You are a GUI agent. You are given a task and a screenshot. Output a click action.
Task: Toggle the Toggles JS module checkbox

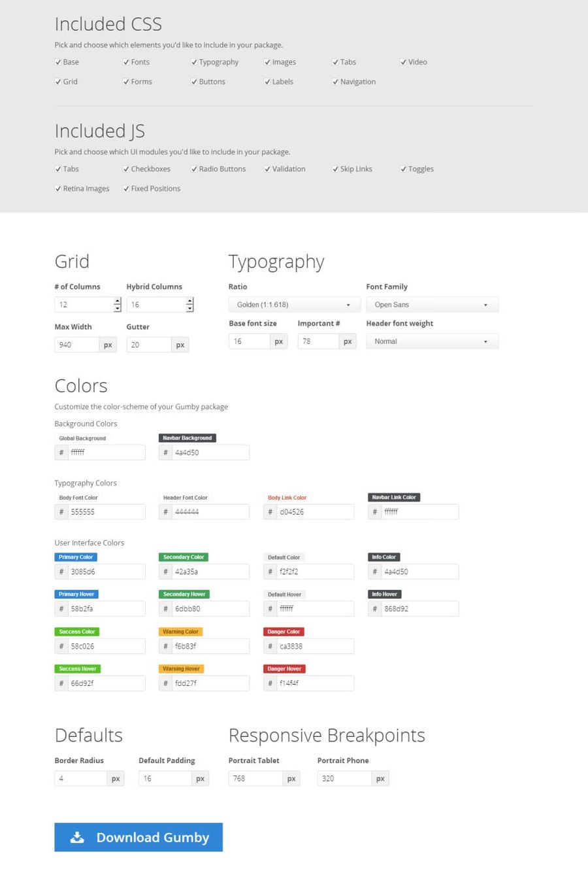[403, 169]
